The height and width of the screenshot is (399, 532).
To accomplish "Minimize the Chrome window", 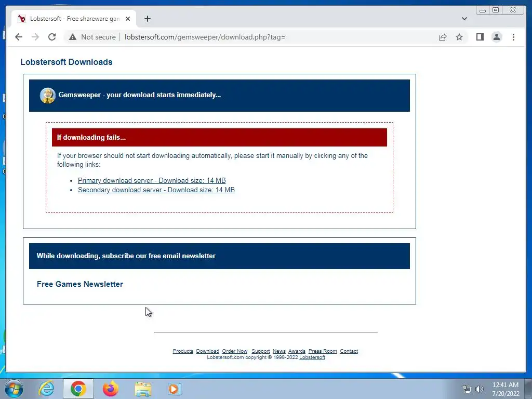I will pos(483,10).
